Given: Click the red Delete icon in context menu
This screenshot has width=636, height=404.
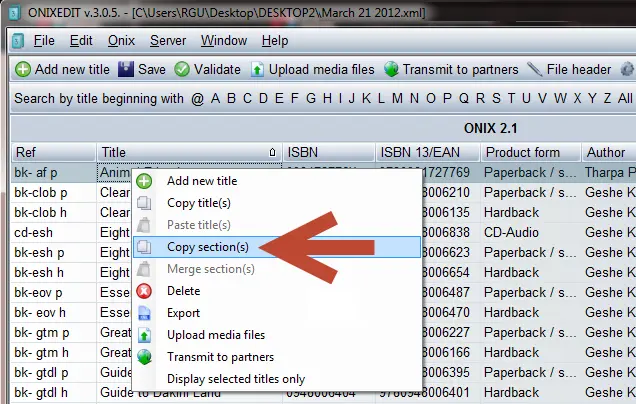Looking at the screenshot, I should 144,291.
